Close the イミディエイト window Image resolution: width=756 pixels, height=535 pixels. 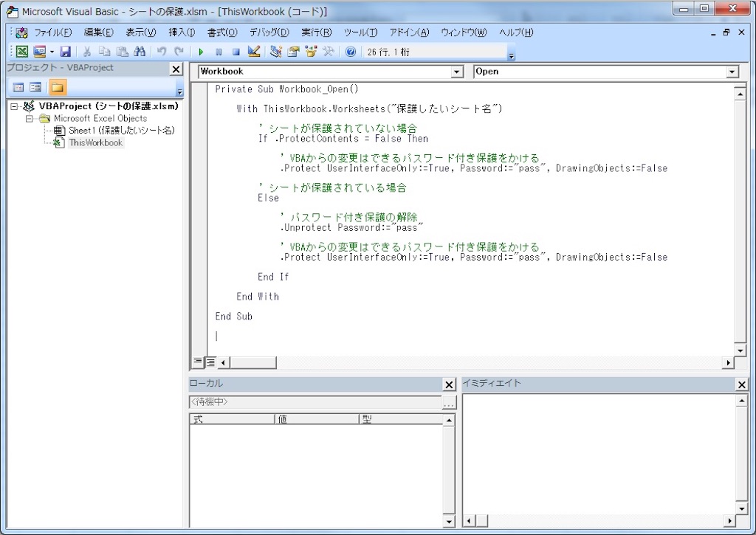click(741, 384)
